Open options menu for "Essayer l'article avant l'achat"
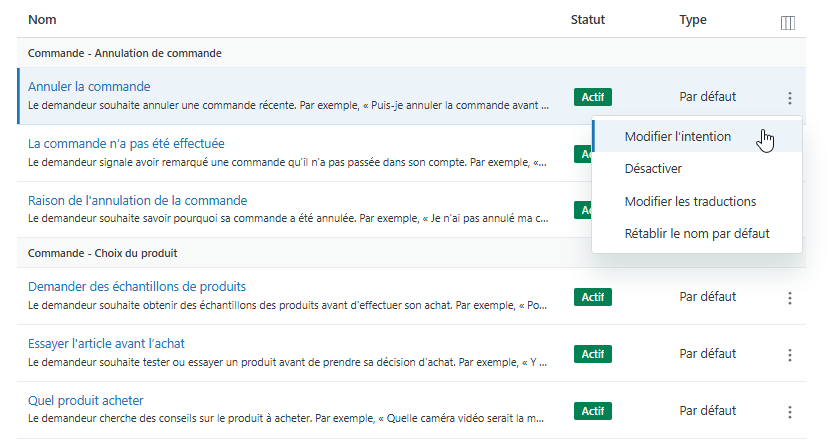Screen dimensions: 831x441 click(789, 355)
